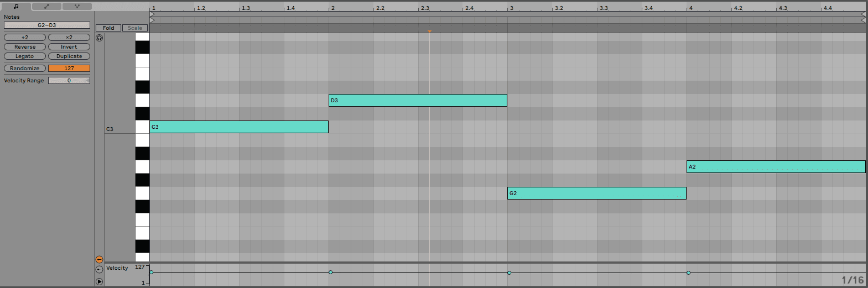Halve note lengths with ÷2

[25, 38]
